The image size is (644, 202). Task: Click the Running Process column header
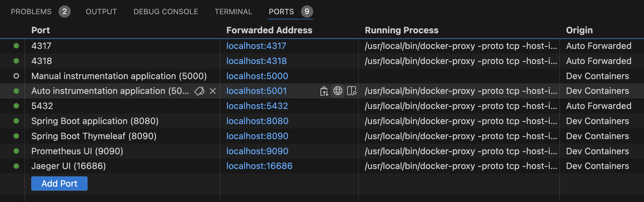point(402,30)
